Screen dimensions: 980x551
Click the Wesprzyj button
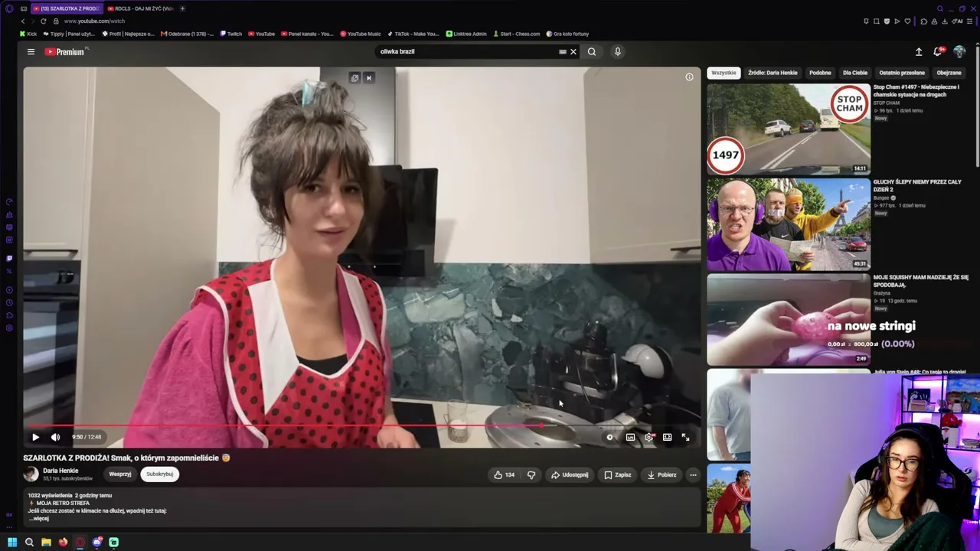tap(120, 474)
